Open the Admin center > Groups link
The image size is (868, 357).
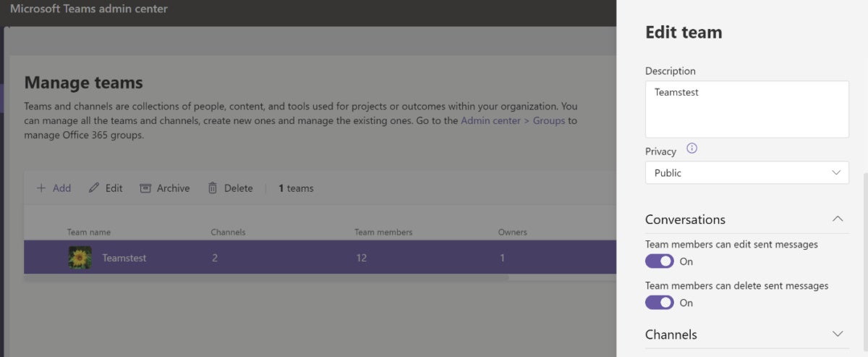click(513, 120)
